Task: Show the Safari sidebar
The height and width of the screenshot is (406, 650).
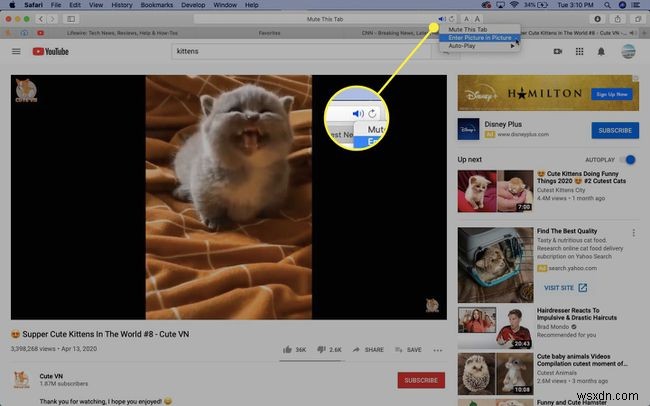Action: [x=71, y=19]
